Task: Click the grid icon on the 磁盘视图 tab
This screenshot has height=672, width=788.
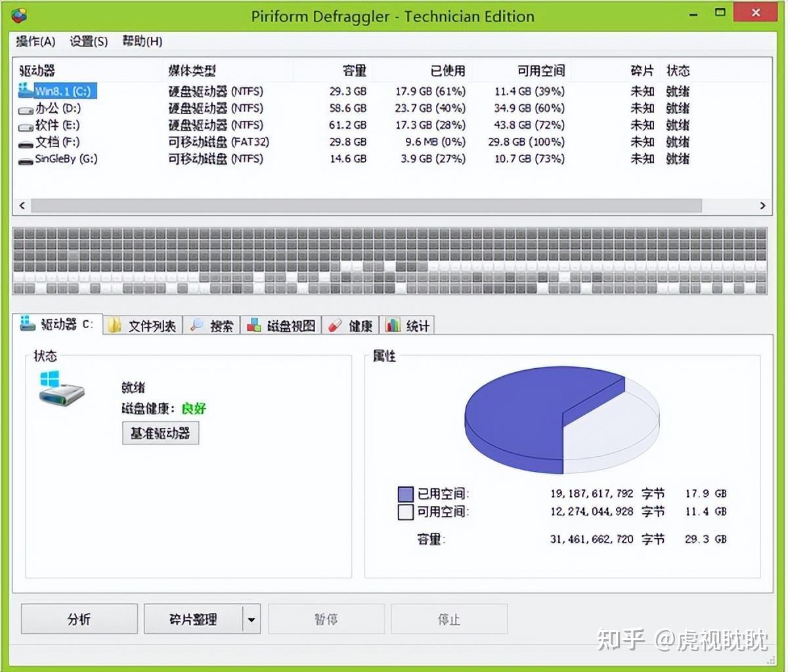Action: pyautogui.click(x=253, y=325)
